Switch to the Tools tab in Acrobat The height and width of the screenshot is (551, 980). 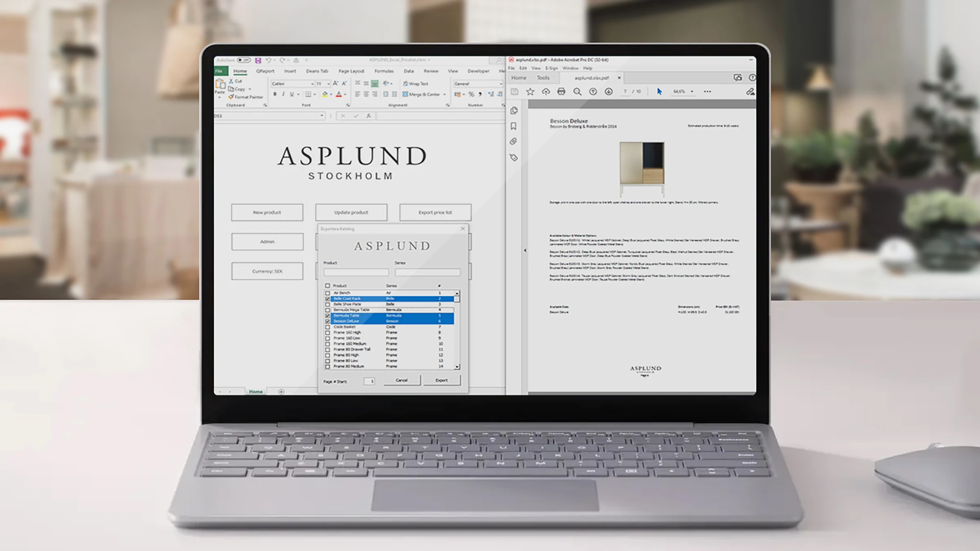click(x=543, y=78)
